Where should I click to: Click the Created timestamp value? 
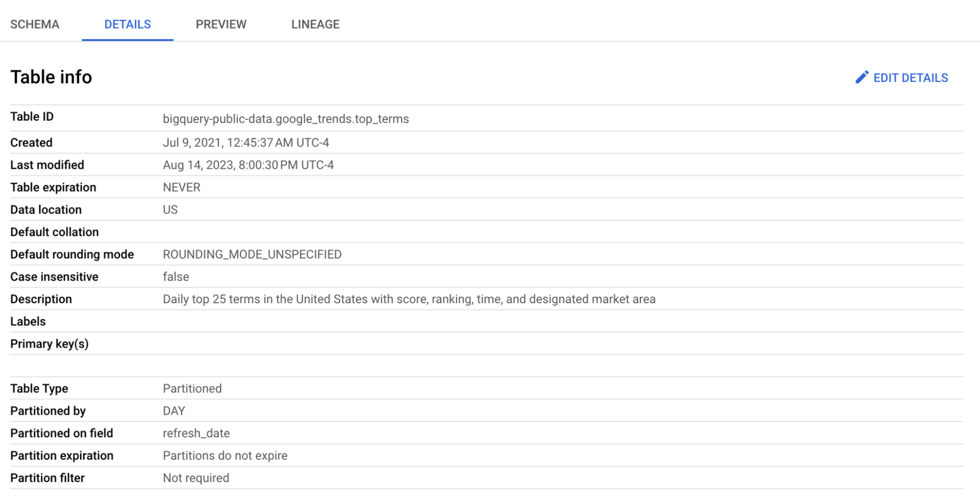pyautogui.click(x=246, y=143)
